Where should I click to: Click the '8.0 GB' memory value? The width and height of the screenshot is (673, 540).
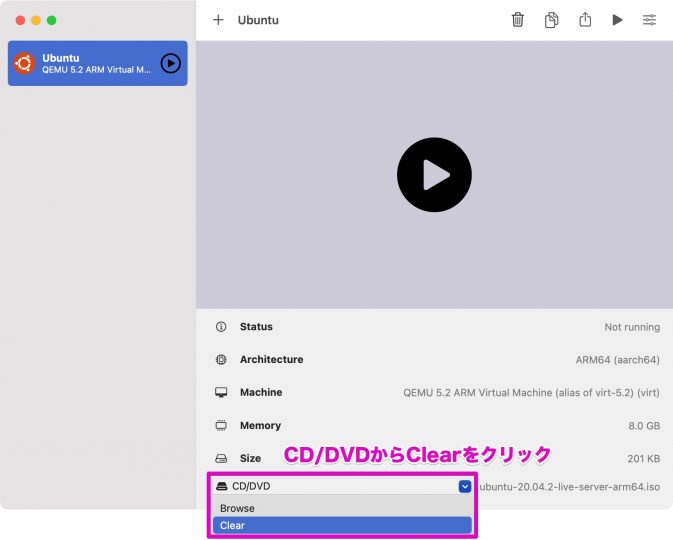644,426
